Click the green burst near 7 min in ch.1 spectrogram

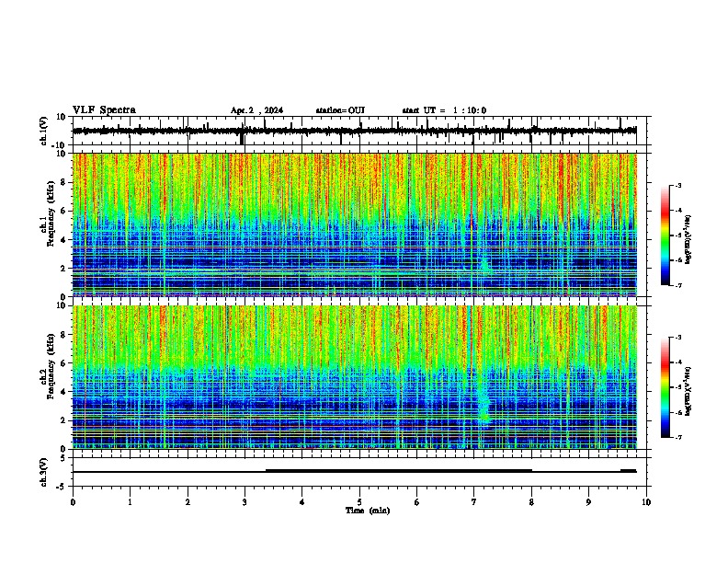[x=485, y=265]
